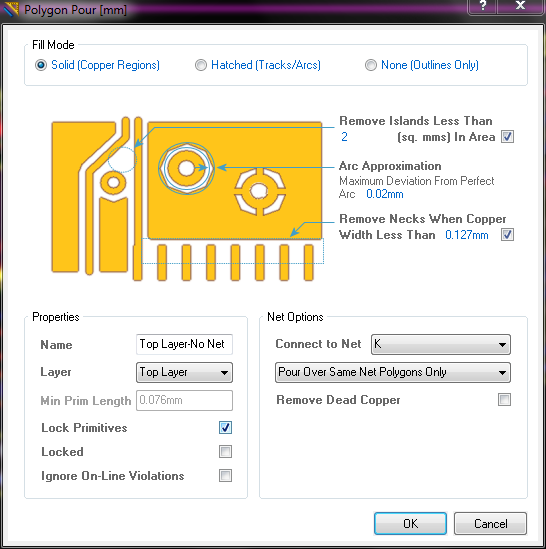This screenshot has width=546, height=549.
Task: Click the help question mark button
Action: (x=482, y=6)
